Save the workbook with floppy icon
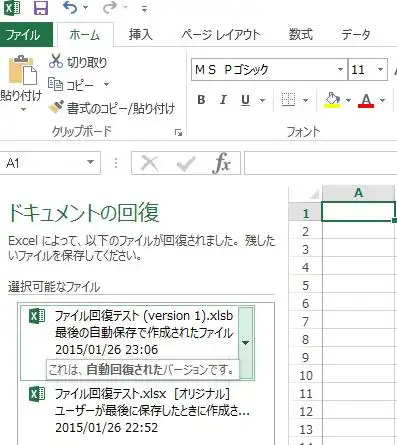This screenshot has width=397, height=445. [x=41, y=8]
